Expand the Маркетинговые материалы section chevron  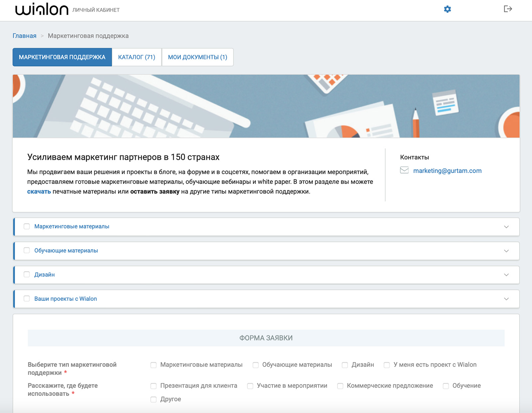click(x=506, y=227)
